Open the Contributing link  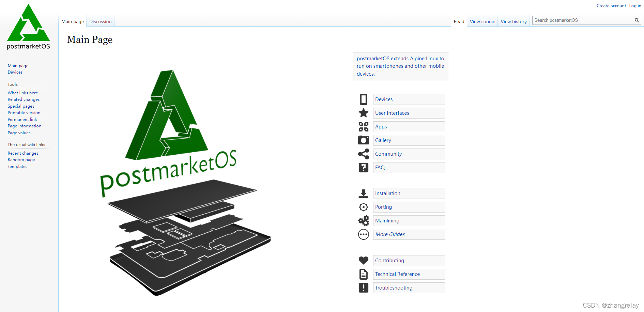coord(389,261)
